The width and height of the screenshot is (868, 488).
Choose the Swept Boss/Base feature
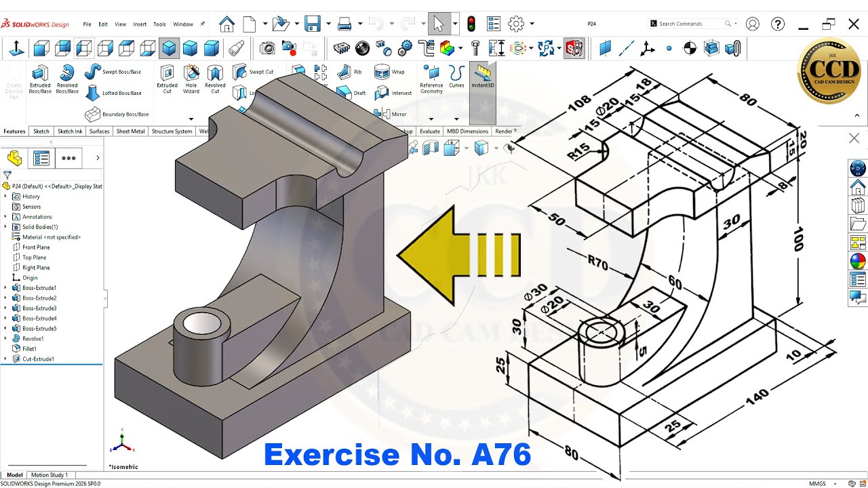click(x=113, y=71)
